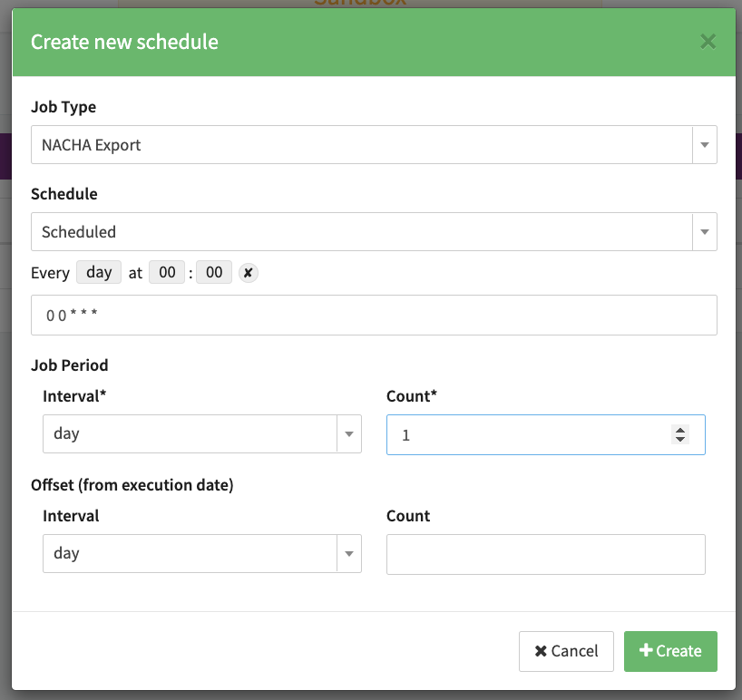Close the Create new schedule dialog

pyautogui.click(x=708, y=42)
